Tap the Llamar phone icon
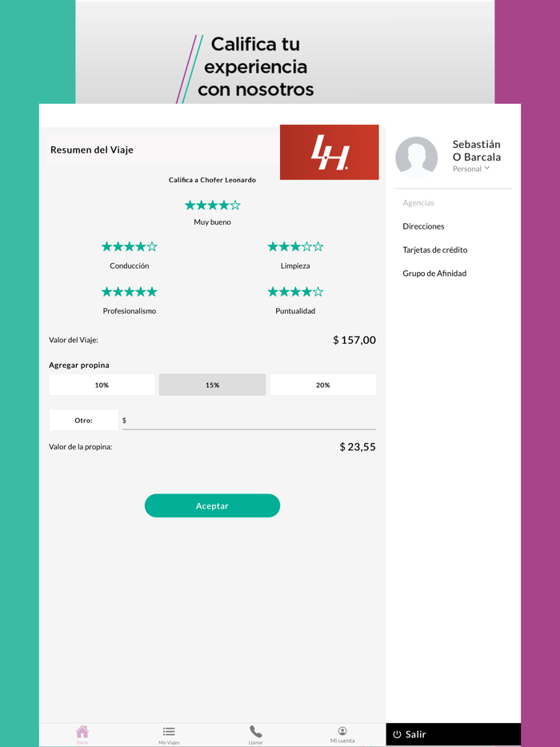This screenshot has width=560, height=747. click(255, 732)
